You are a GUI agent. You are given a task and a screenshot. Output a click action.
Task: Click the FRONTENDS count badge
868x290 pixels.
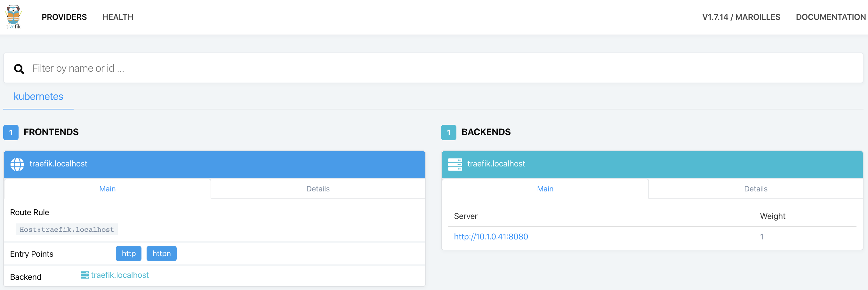tap(11, 133)
